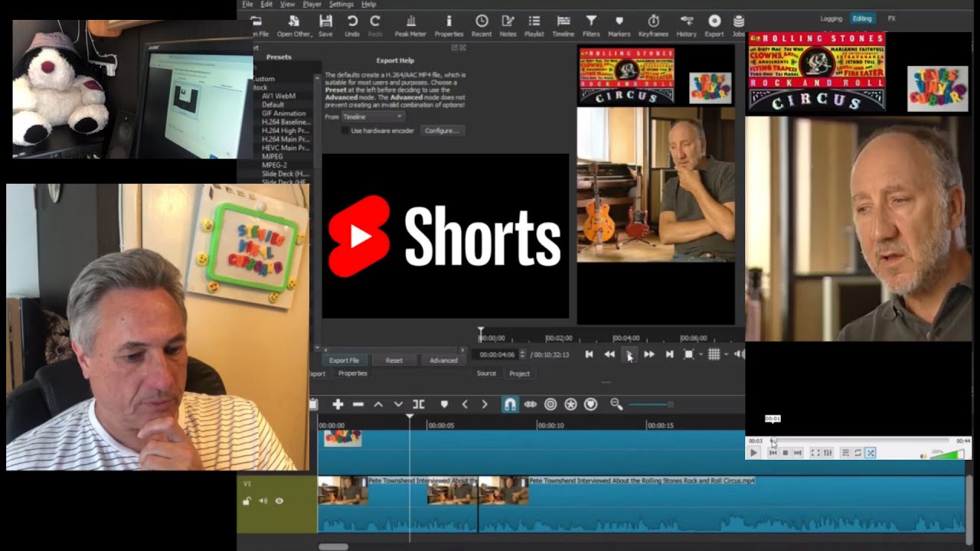Open the Markers panel
Viewport: 980px width, 551px height.
click(x=619, y=25)
